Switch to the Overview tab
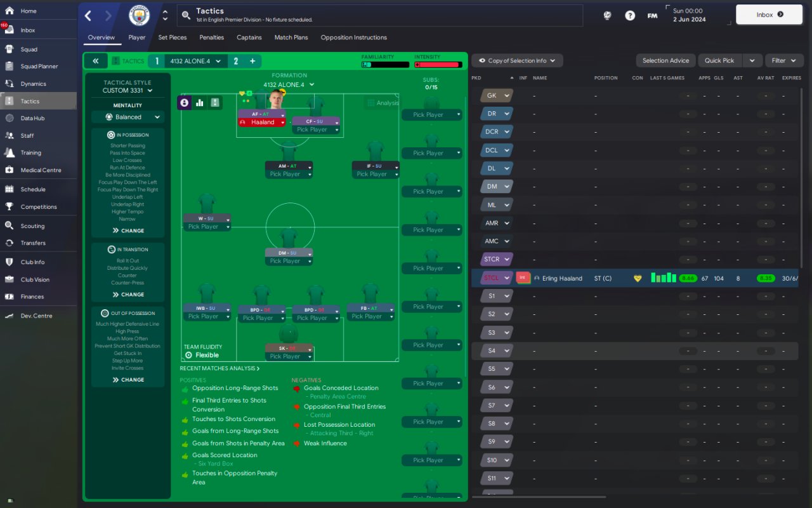This screenshot has height=508, width=812. pyautogui.click(x=101, y=37)
